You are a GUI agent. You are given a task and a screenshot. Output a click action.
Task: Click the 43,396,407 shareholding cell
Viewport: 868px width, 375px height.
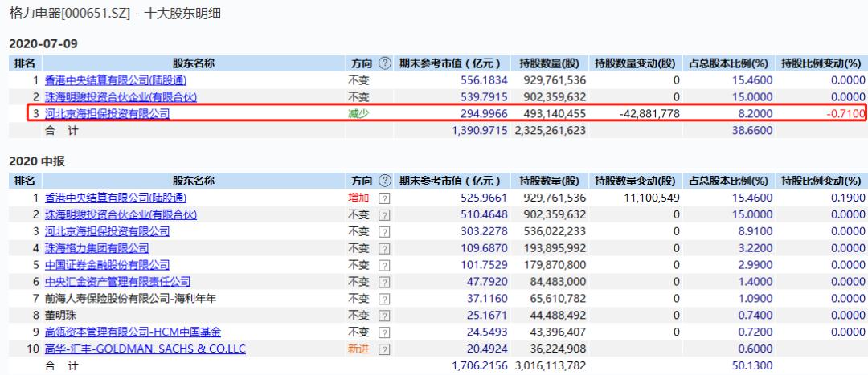click(558, 332)
